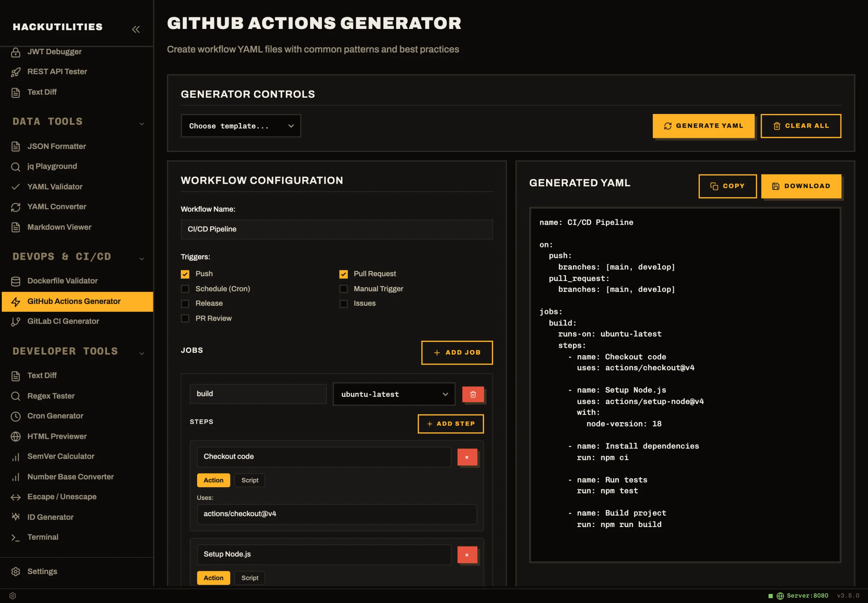Download the generated YAML file
Screen dimensions: 868x603
coord(801,186)
